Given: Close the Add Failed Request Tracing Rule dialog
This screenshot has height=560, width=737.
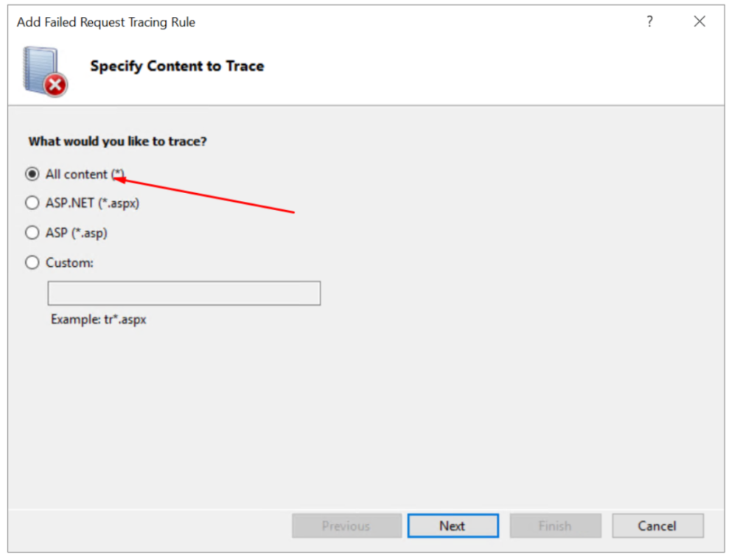Looking at the screenshot, I should [x=699, y=22].
